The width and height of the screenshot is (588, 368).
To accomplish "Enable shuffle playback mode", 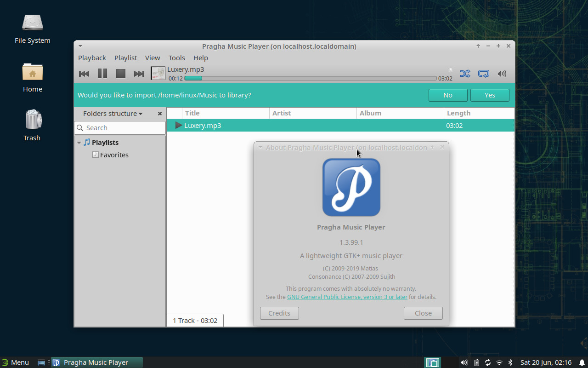I will [465, 74].
